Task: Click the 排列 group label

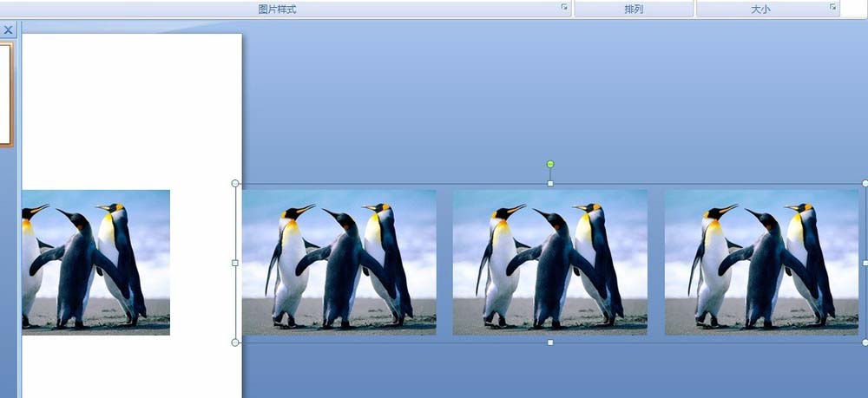Action: pyautogui.click(x=634, y=10)
